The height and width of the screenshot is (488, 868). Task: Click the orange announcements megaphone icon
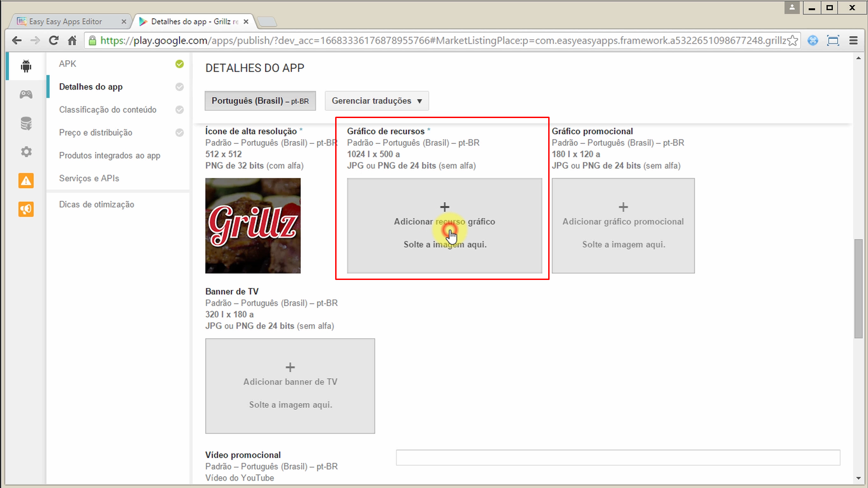(26, 209)
